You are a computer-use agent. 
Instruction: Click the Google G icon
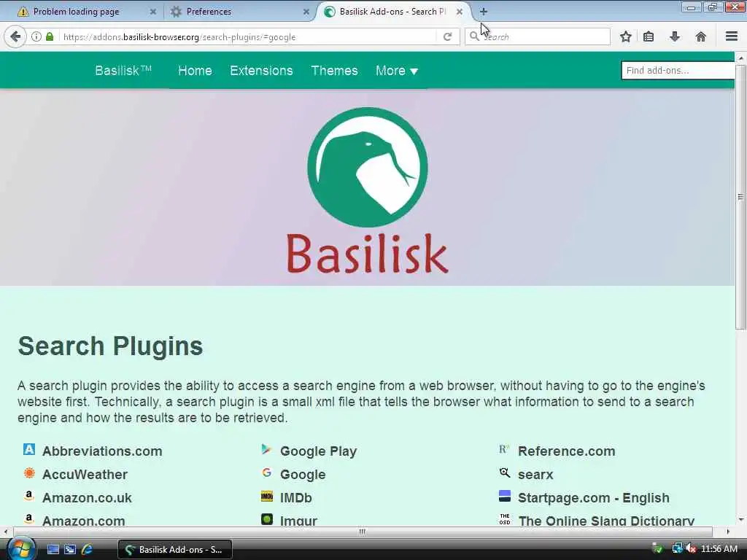click(266, 472)
